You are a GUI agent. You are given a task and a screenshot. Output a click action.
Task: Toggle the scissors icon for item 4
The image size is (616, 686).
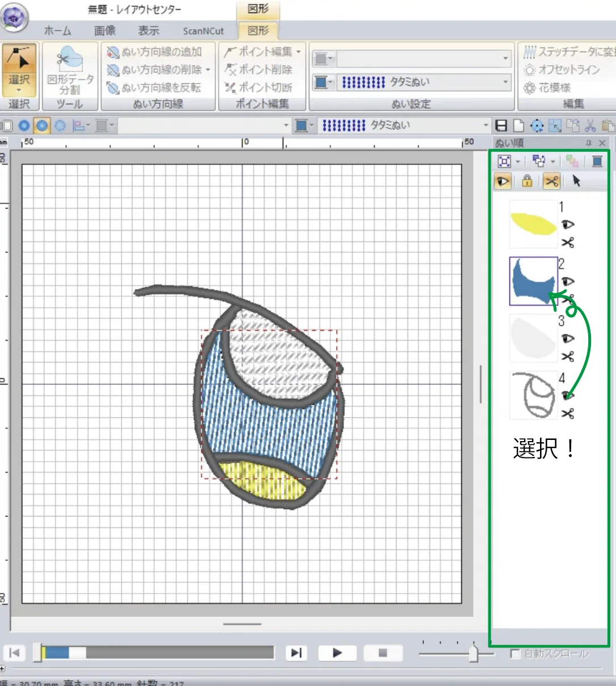pyautogui.click(x=567, y=414)
